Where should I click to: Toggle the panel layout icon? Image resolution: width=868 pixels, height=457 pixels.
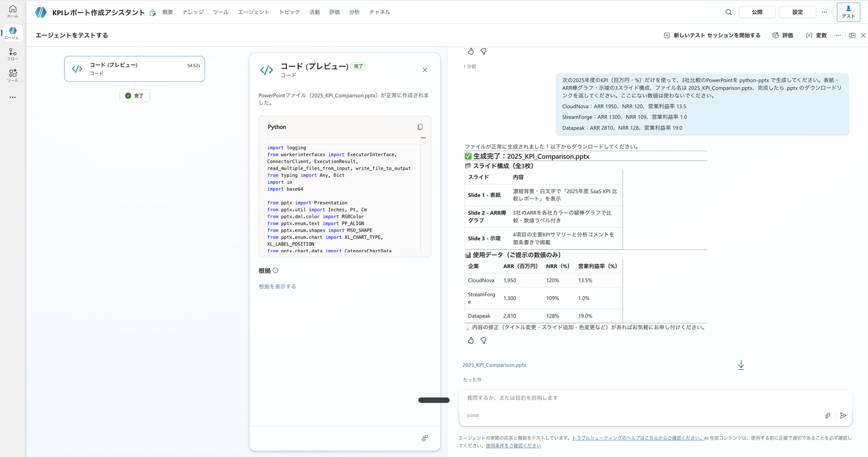852,35
